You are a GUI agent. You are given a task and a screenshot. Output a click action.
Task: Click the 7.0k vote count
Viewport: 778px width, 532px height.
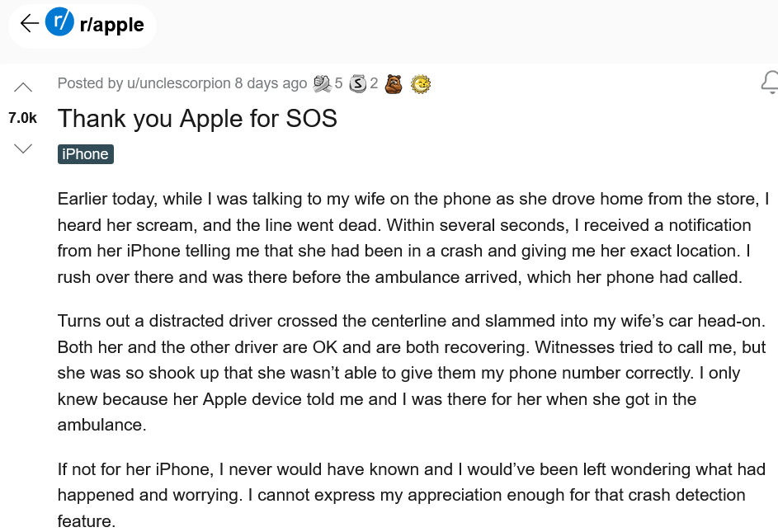click(23, 118)
